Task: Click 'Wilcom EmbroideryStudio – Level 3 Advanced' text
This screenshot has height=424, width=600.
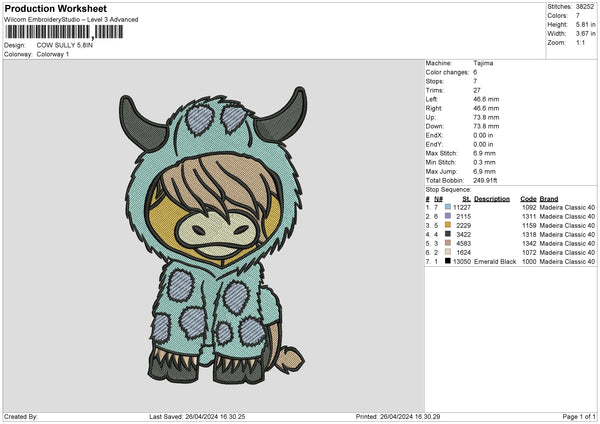Action: click(71, 20)
